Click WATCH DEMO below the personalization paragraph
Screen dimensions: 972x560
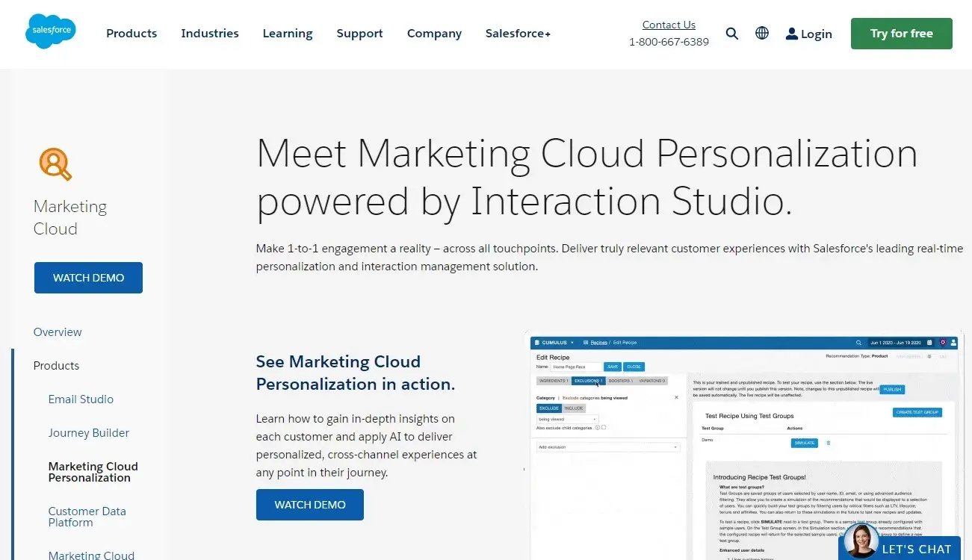click(310, 505)
